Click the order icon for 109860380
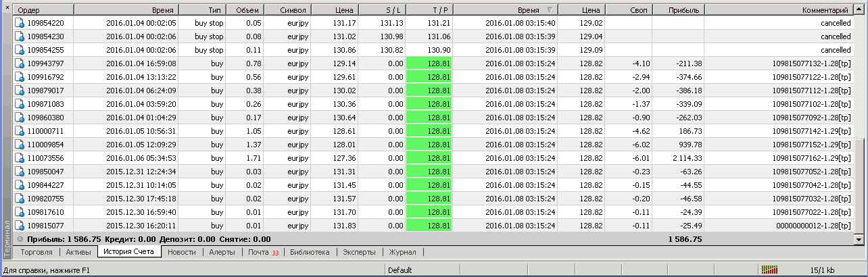 (x=20, y=118)
